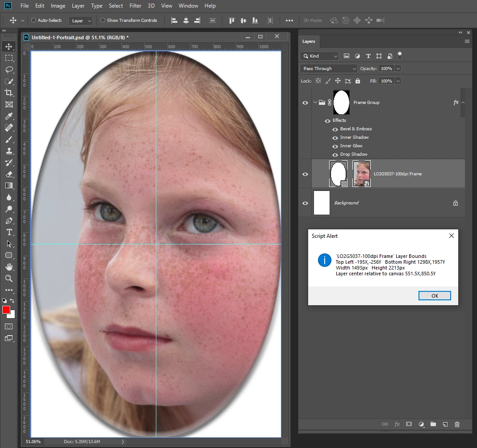This screenshot has width=477, height=448.
Task: Create a new group folder
Action: point(433,424)
